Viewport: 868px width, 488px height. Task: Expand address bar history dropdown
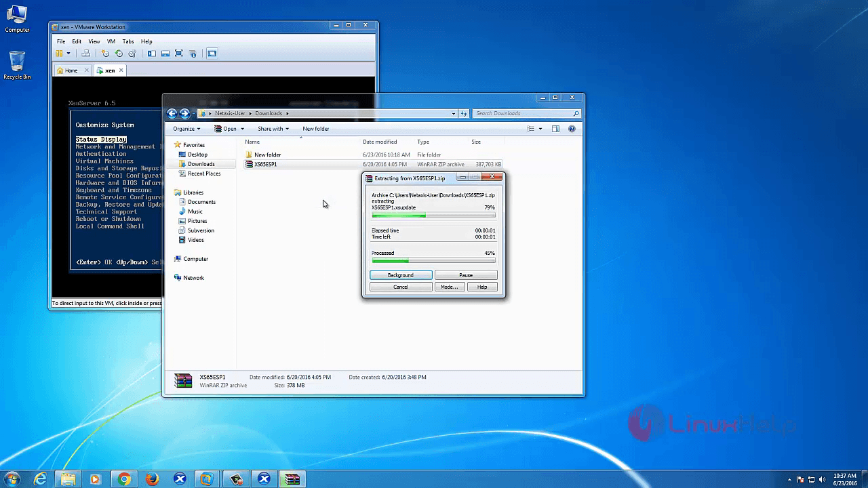pyautogui.click(x=454, y=114)
